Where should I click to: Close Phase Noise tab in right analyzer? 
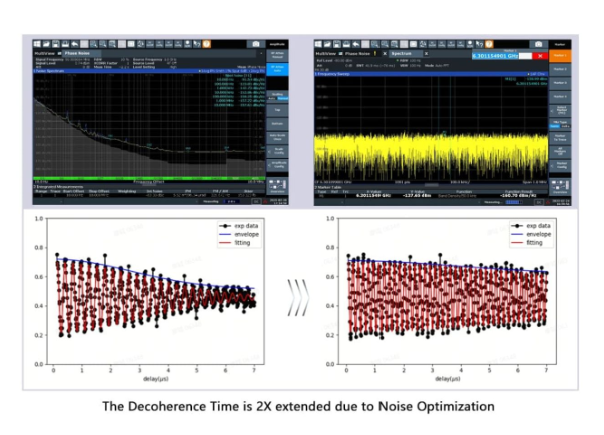click(385, 54)
